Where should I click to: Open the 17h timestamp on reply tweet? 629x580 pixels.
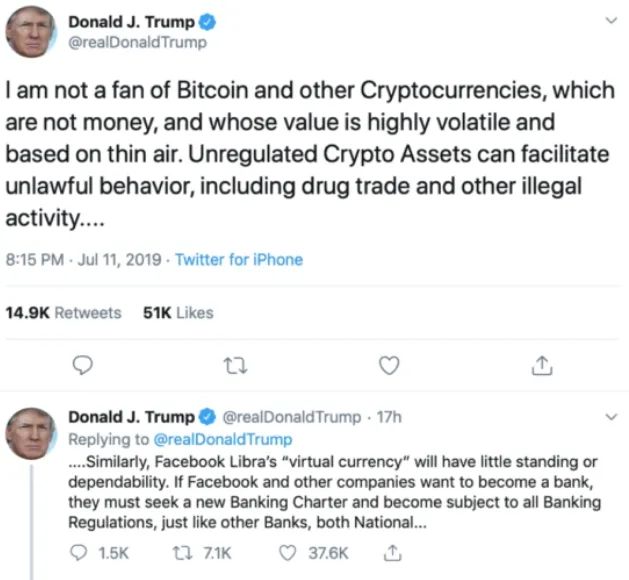point(387,416)
